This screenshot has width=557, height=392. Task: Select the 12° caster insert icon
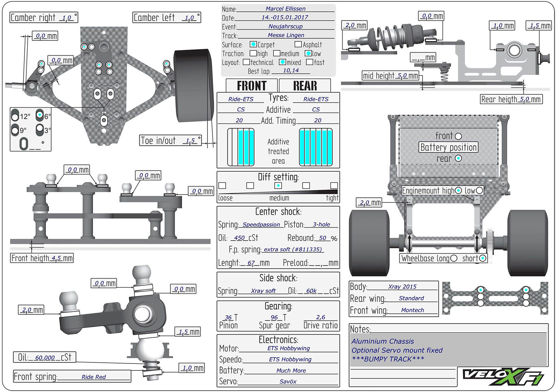15,116
